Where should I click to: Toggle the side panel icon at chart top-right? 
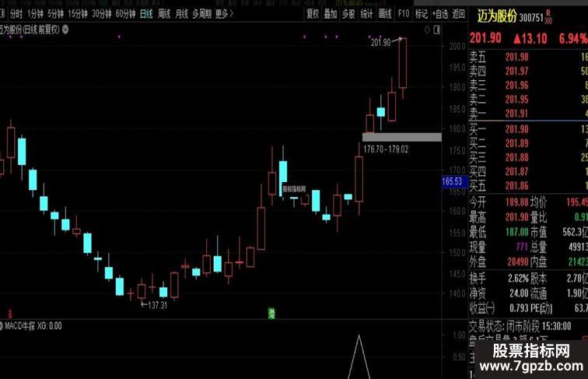[x=437, y=30]
